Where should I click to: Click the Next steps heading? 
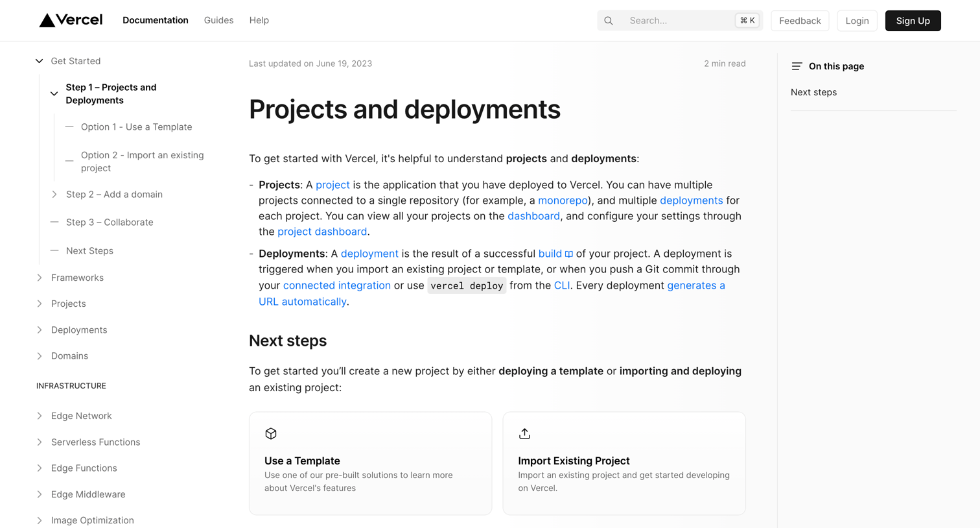pos(288,341)
